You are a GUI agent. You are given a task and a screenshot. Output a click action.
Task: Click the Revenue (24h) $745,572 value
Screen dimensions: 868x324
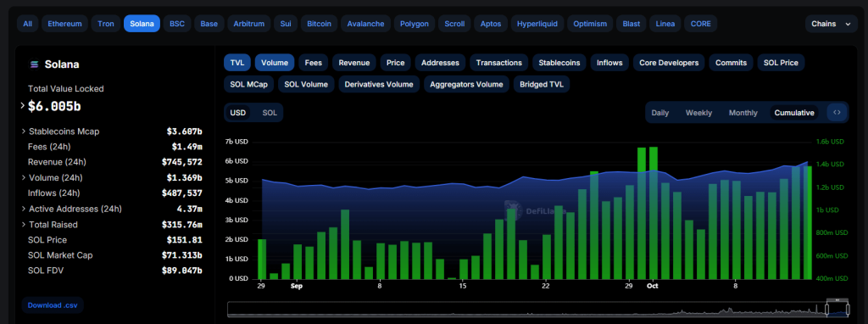pos(181,162)
